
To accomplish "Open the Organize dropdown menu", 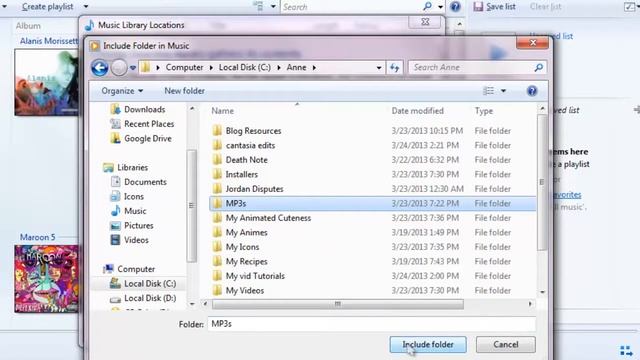I will point(122,91).
